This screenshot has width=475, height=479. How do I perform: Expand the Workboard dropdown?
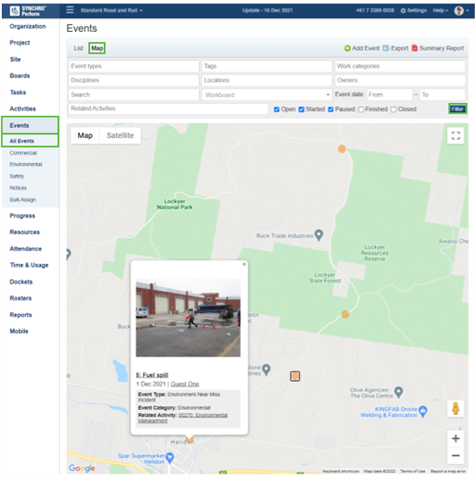coord(267,95)
